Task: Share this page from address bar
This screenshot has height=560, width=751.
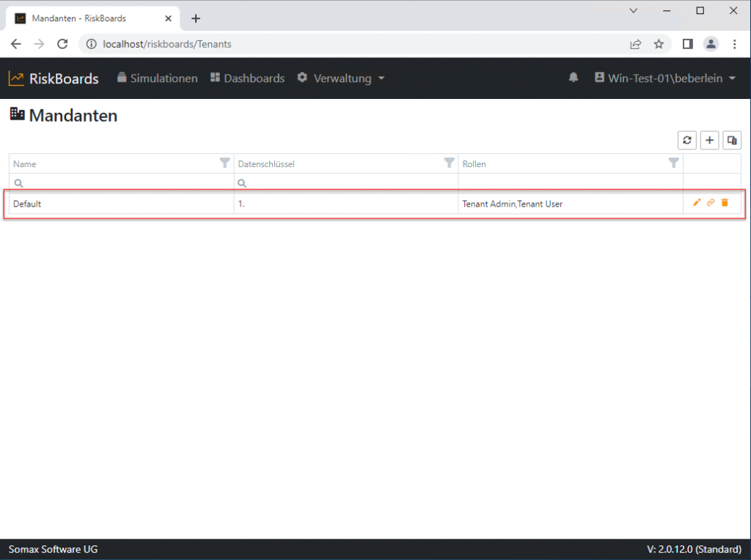Action: point(636,44)
